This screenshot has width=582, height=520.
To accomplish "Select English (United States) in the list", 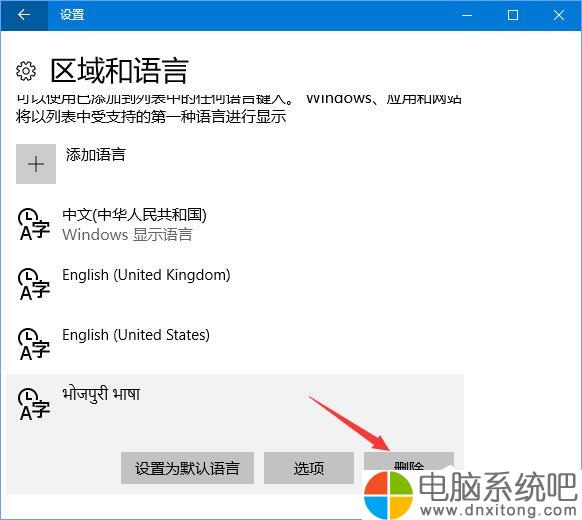I will point(235,344).
